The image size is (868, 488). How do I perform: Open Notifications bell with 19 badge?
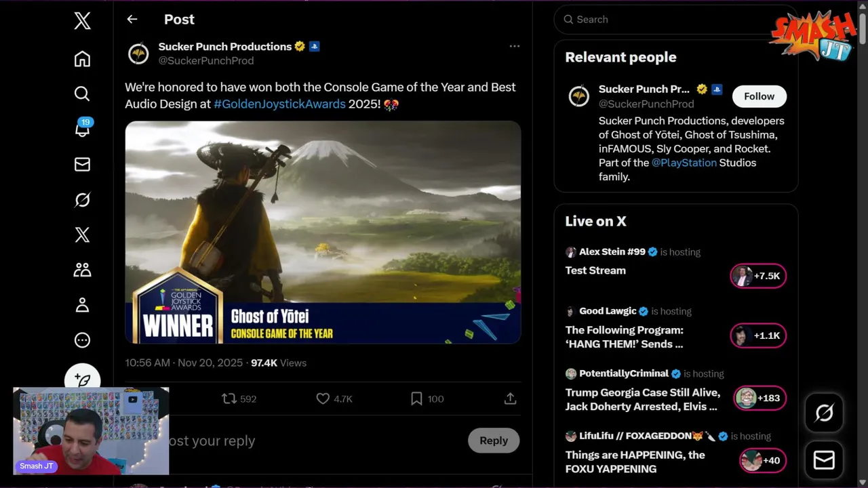(82, 129)
